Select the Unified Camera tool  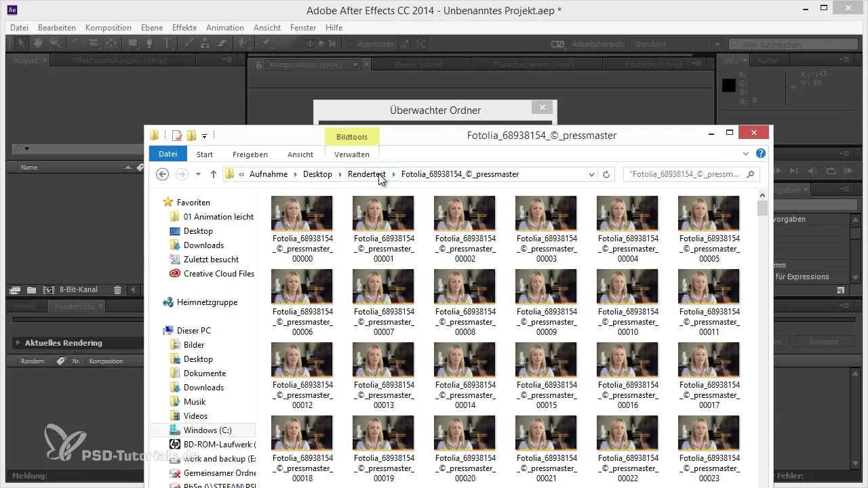(x=94, y=43)
